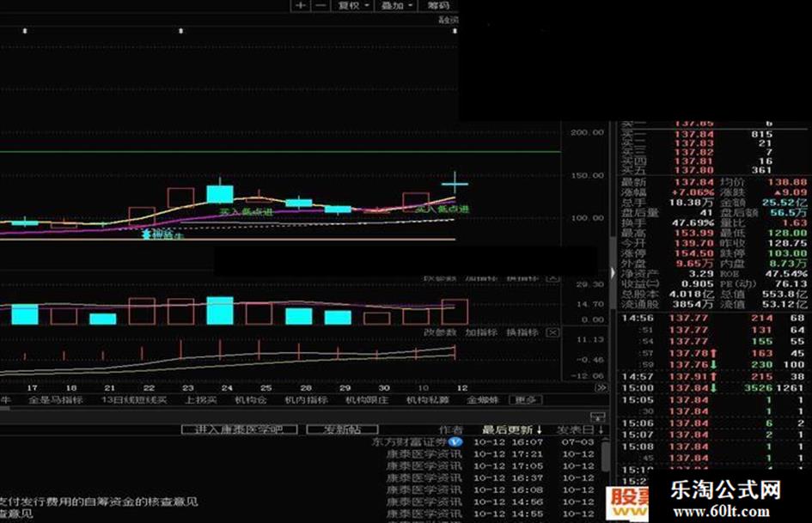Close the bottom indicator panel with the X icon
Viewport: 812px width, 523px height.
(x=553, y=332)
